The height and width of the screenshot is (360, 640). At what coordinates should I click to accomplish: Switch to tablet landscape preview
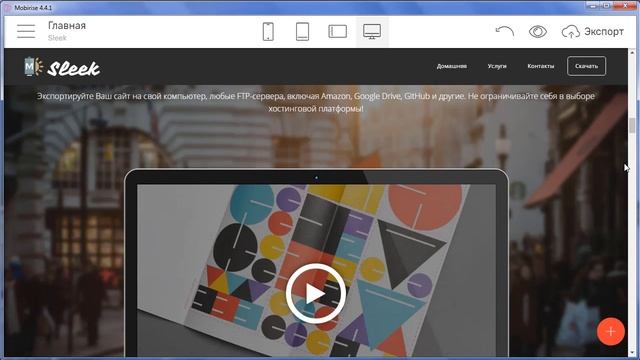[x=338, y=31]
